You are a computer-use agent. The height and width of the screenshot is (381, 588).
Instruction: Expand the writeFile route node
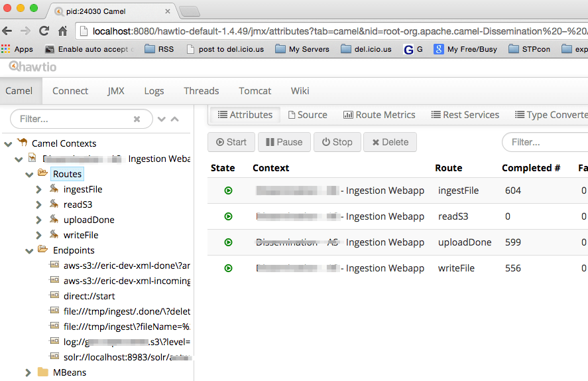[x=38, y=236]
